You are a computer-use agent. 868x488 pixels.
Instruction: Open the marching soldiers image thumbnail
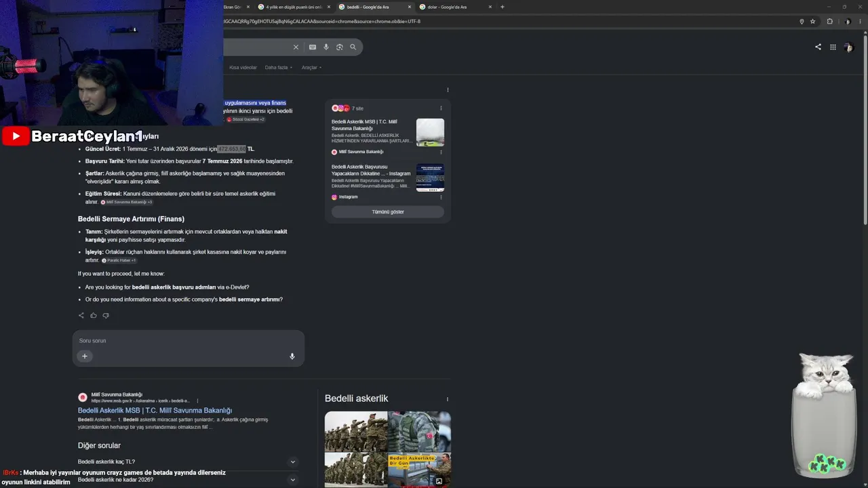click(356, 431)
